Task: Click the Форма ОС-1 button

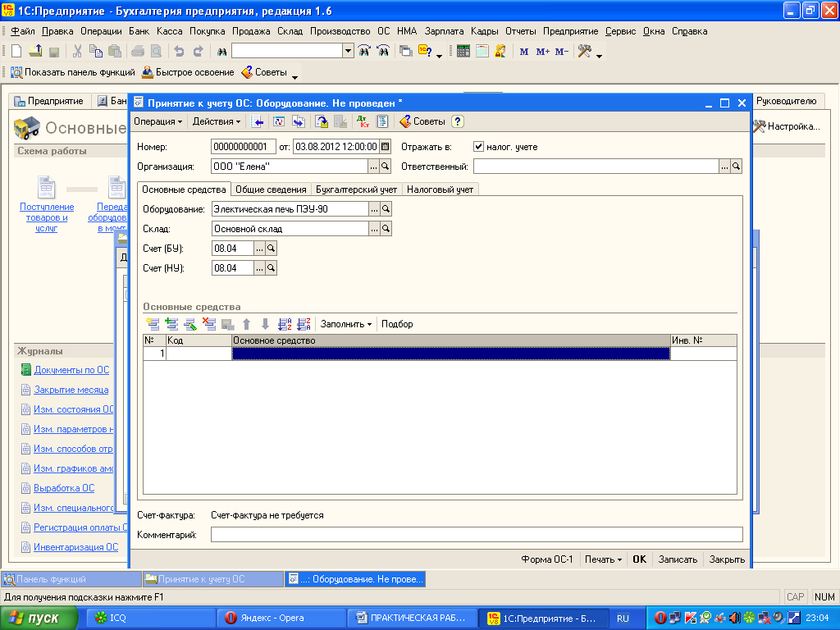Action: [547, 559]
